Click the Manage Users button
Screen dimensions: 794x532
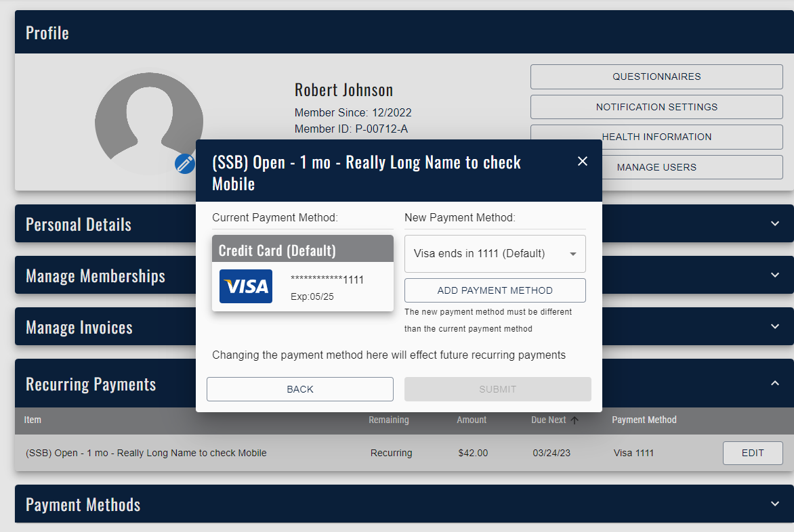point(656,167)
